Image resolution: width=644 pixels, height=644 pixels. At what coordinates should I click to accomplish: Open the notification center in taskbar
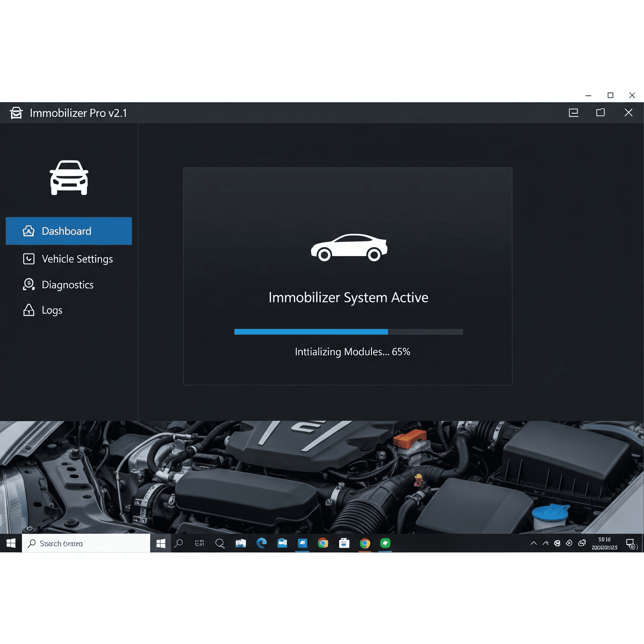[x=631, y=544]
